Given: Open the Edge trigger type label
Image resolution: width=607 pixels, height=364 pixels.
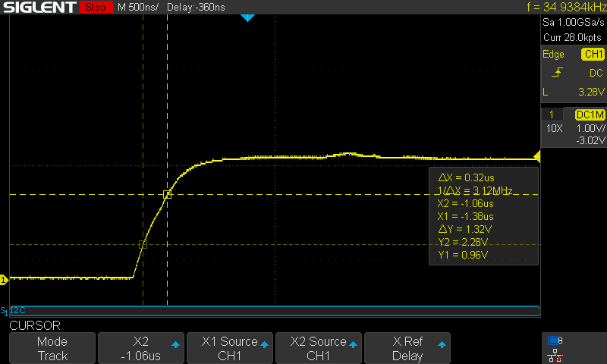Looking at the screenshot, I should 553,55.
